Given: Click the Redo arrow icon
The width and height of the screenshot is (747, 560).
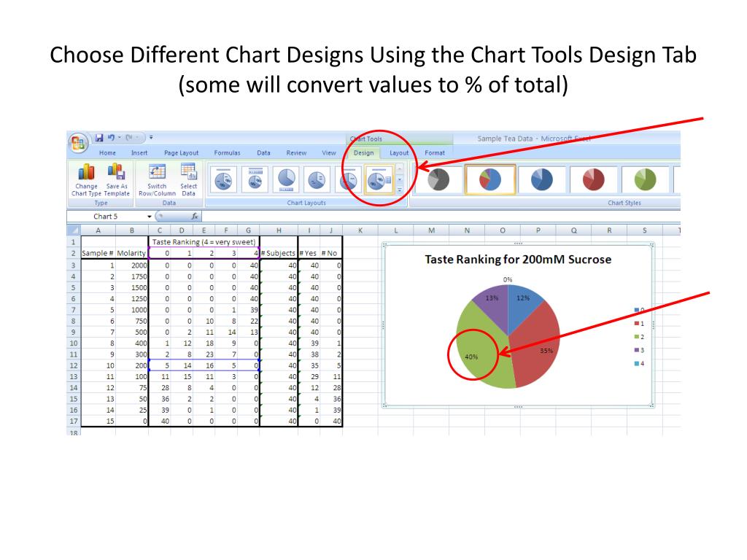Looking at the screenshot, I should coord(129,138).
